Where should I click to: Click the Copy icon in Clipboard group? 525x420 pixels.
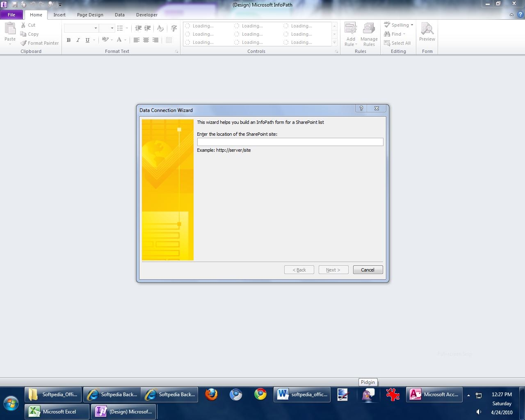(x=23, y=34)
